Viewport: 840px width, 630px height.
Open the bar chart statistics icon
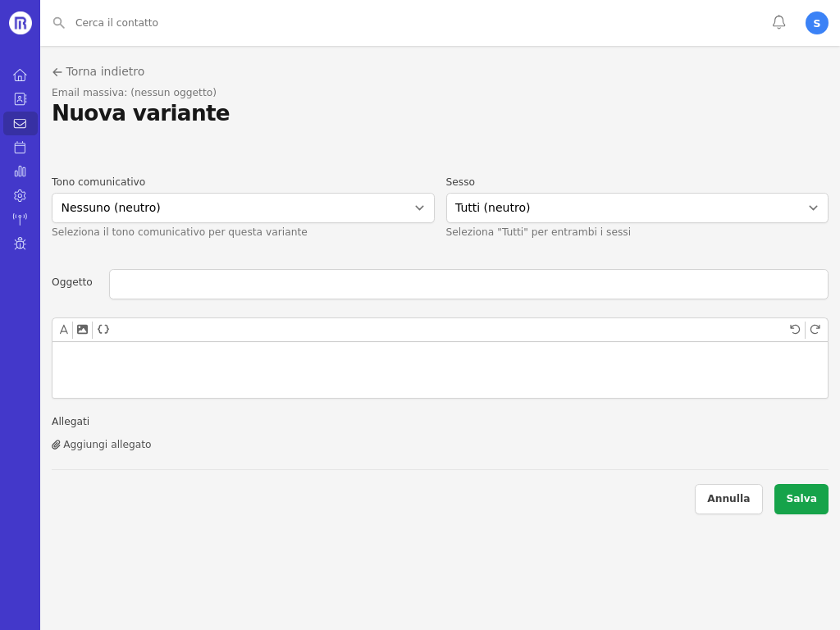tap(20, 171)
